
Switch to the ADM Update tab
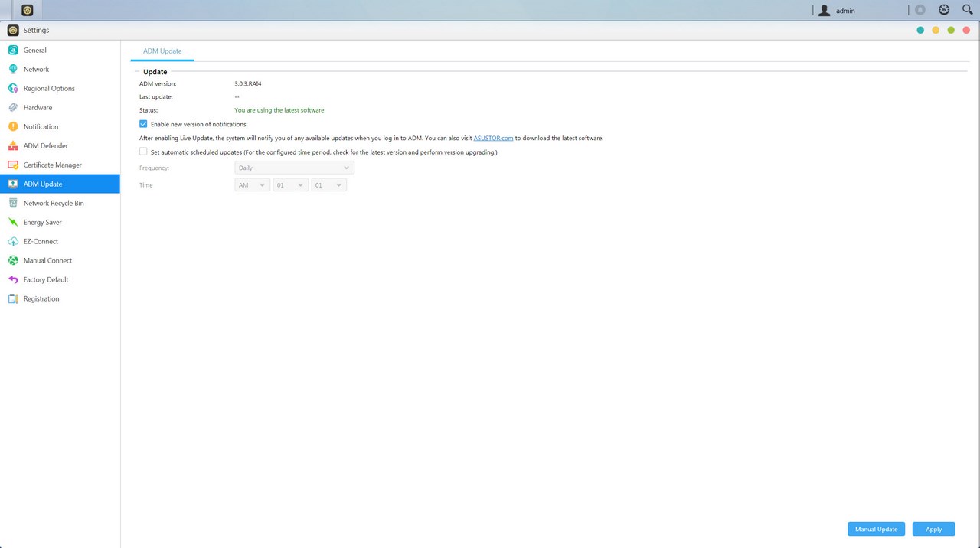point(162,51)
